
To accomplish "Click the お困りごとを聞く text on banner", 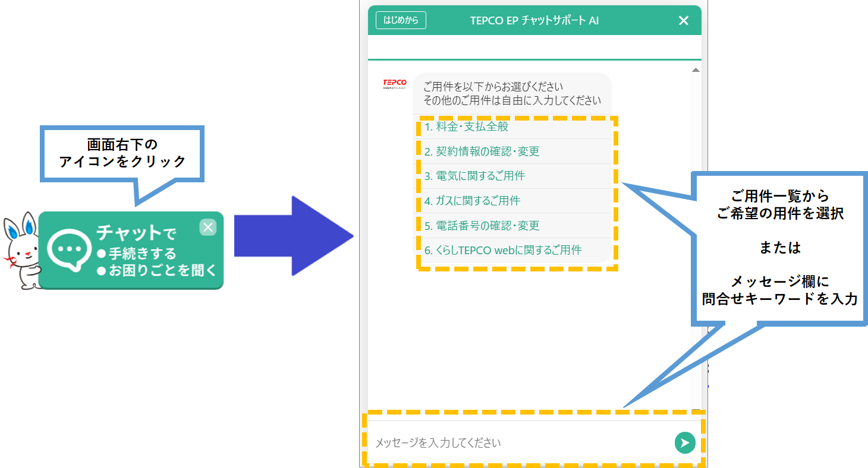I will pos(156,271).
